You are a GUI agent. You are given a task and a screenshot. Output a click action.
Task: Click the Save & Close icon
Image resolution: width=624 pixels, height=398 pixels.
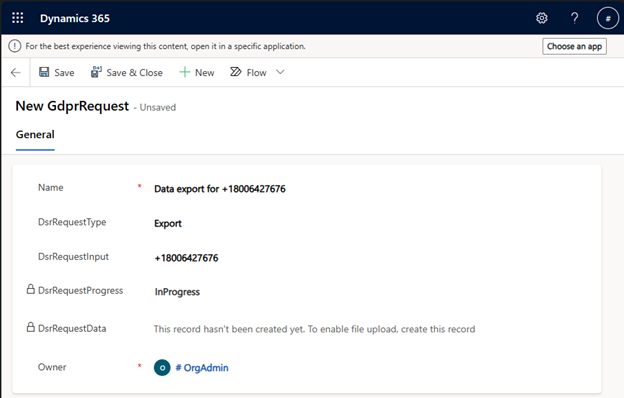tap(96, 72)
